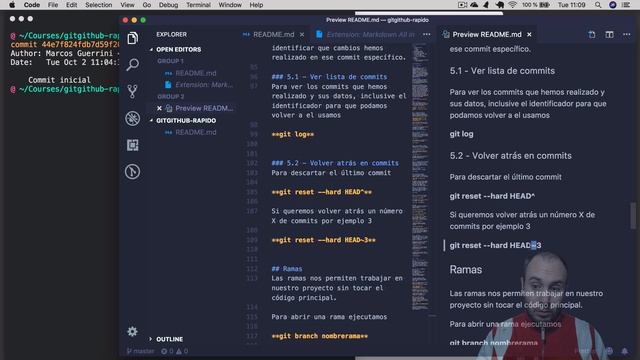Open the Debug menu
This screenshot has height=360, width=640.
(168, 5)
